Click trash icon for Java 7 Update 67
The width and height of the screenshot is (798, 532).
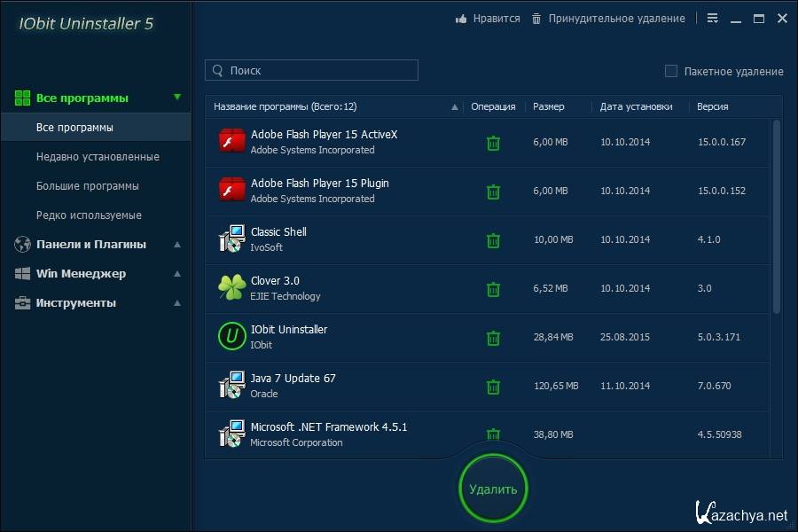pos(493,387)
